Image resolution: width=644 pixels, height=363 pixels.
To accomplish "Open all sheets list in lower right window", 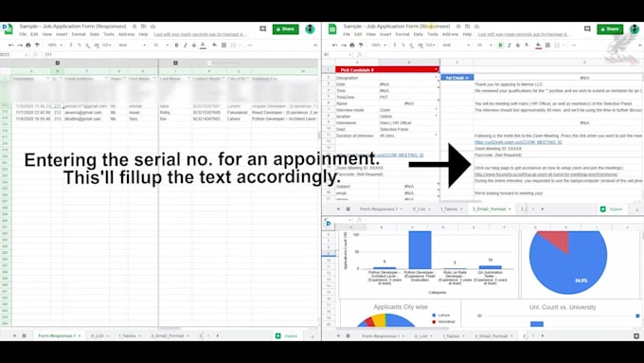I will point(348,336).
